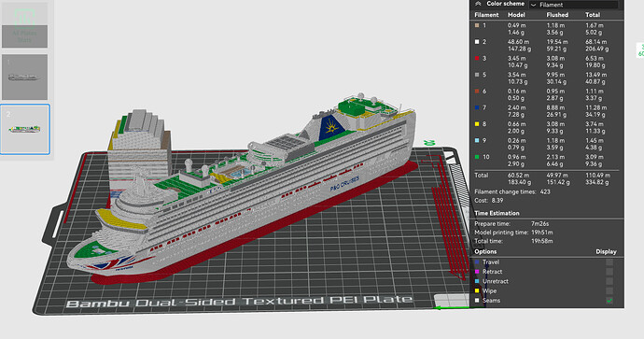Collapse the Color scheme panel with the chevron icon
The height and width of the screenshot is (339, 644).
coord(478,4)
